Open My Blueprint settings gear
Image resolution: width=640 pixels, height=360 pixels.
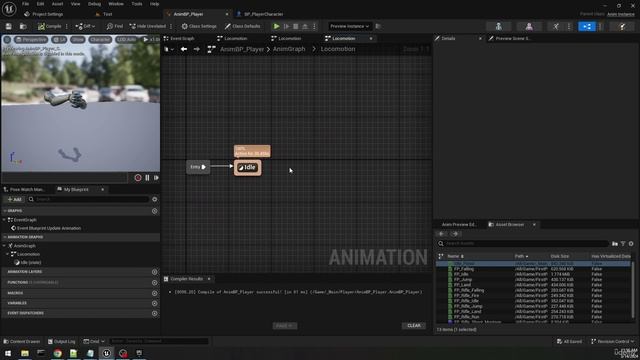(x=155, y=199)
